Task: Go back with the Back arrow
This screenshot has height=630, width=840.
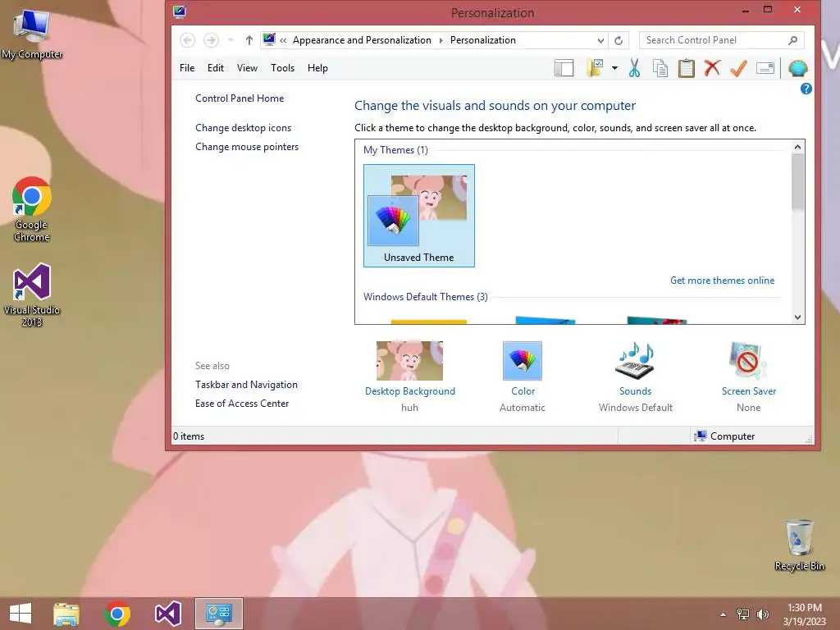Action: pyautogui.click(x=188, y=40)
